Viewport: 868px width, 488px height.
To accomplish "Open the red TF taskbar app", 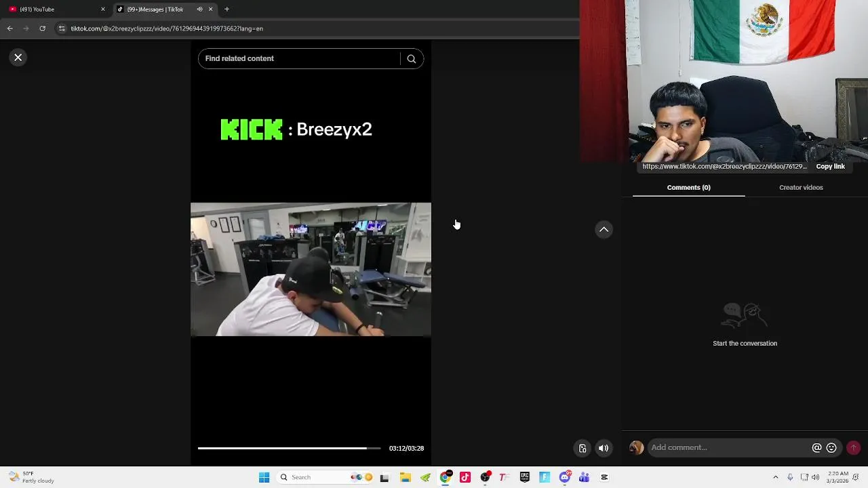I will click(x=505, y=477).
